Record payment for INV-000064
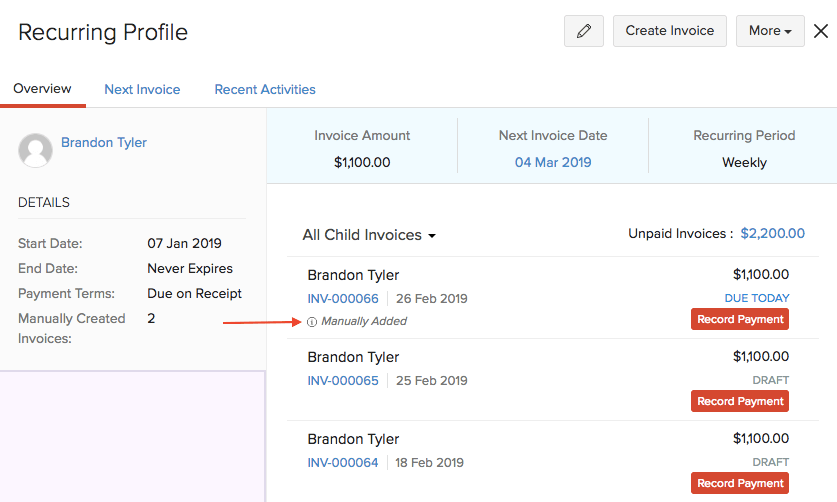The height and width of the screenshot is (502, 837). (x=740, y=484)
